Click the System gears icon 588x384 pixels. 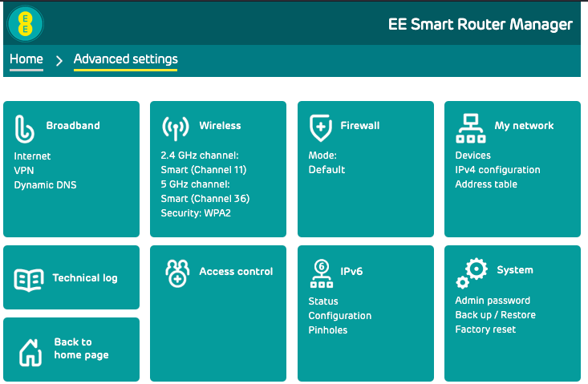tap(472, 273)
